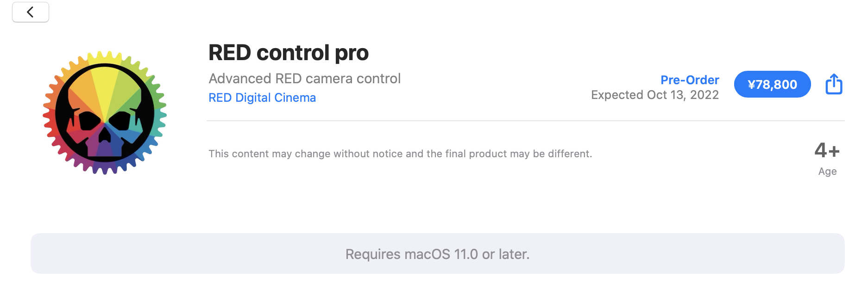Image resolution: width=868 pixels, height=296 pixels.
Task: Click the Requires macOS 11.0 banner text
Action: [437, 254]
